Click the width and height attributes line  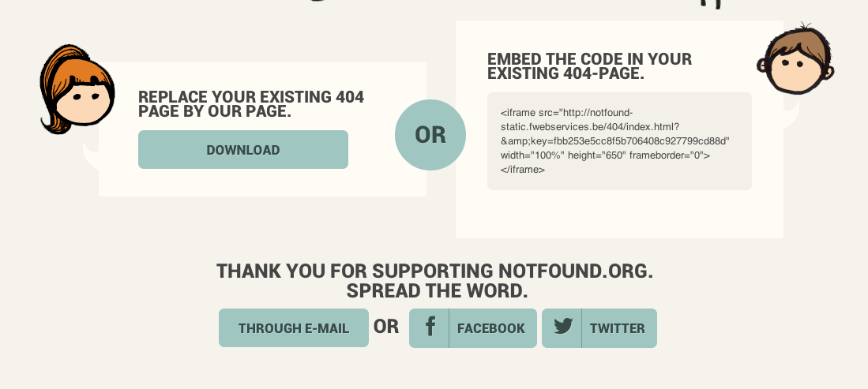605,155
